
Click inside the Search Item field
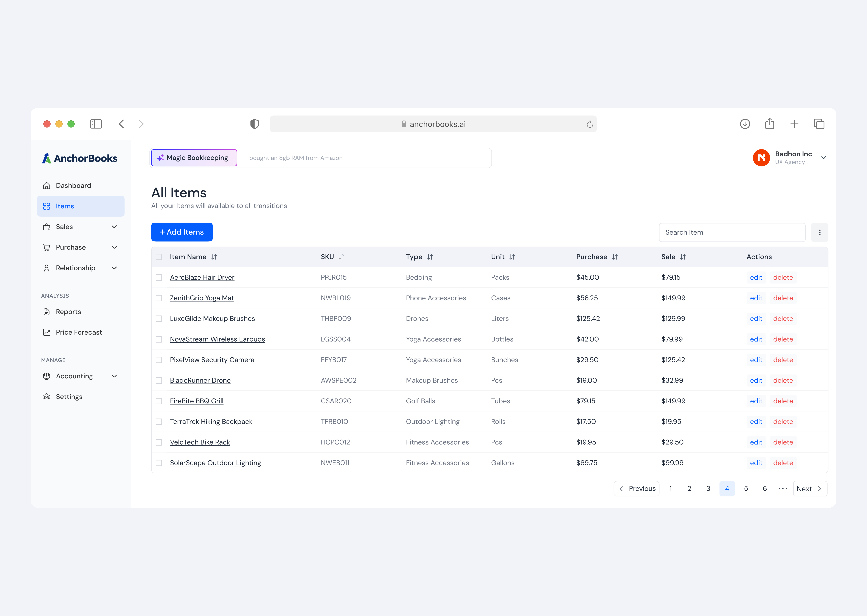pyautogui.click(x=732, y=232)
